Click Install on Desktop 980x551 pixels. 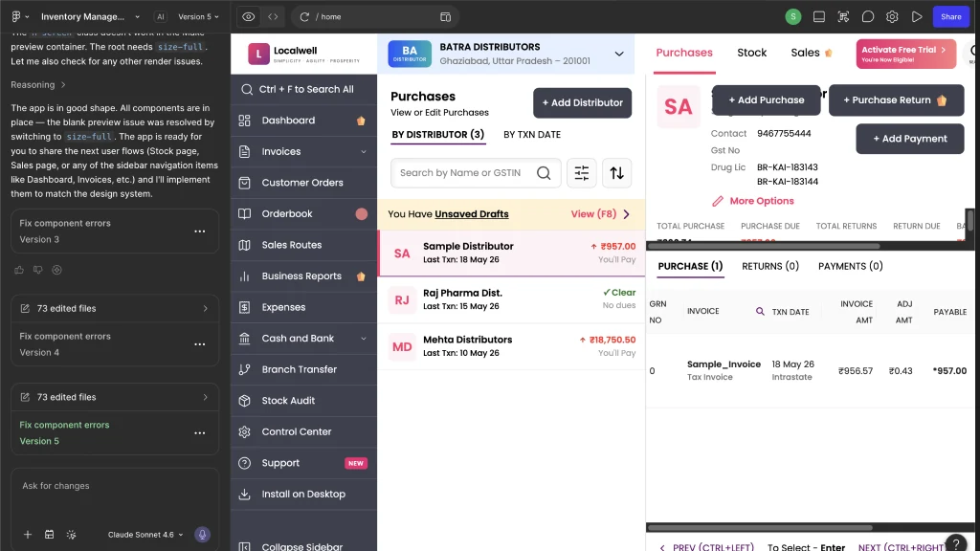[303, 495]
